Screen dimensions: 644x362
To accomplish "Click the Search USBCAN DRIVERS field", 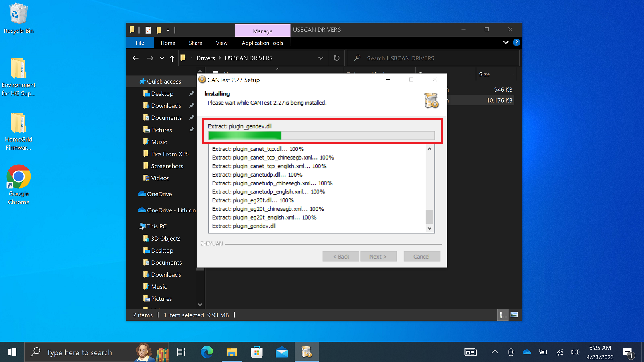I will [x=433, y=58].
